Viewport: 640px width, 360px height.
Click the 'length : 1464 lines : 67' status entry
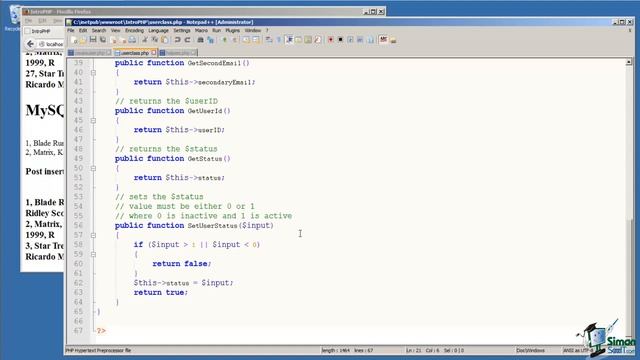coord(347,350)
